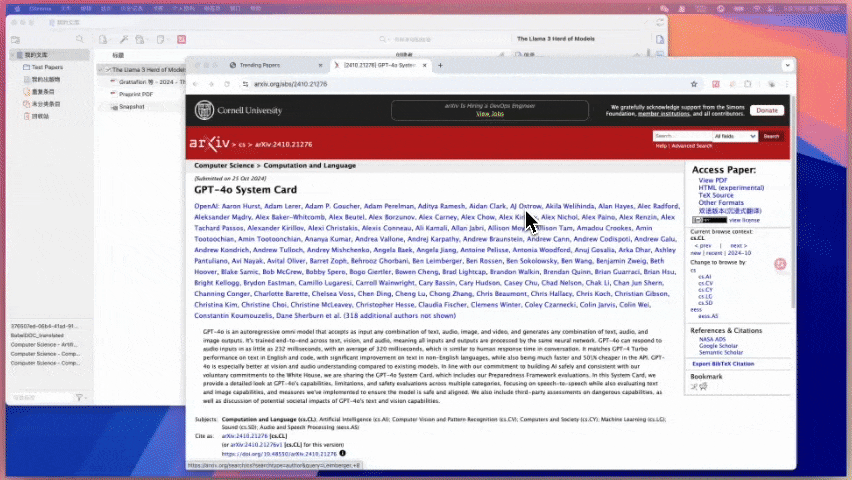852x480 pixels.
Task: Click the magnifier icon in Zotero's collections pane
Action: [80, 39]
